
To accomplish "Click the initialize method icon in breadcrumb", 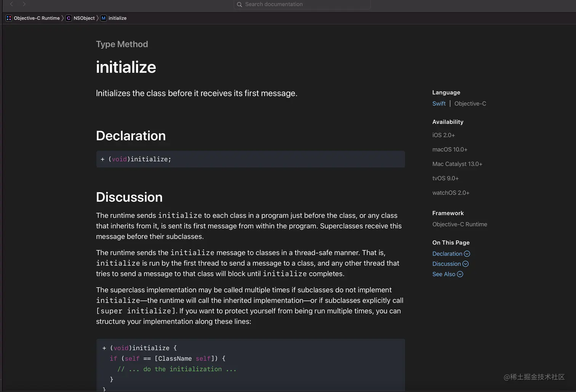I will pyautogui.click(x=103, y=18).
